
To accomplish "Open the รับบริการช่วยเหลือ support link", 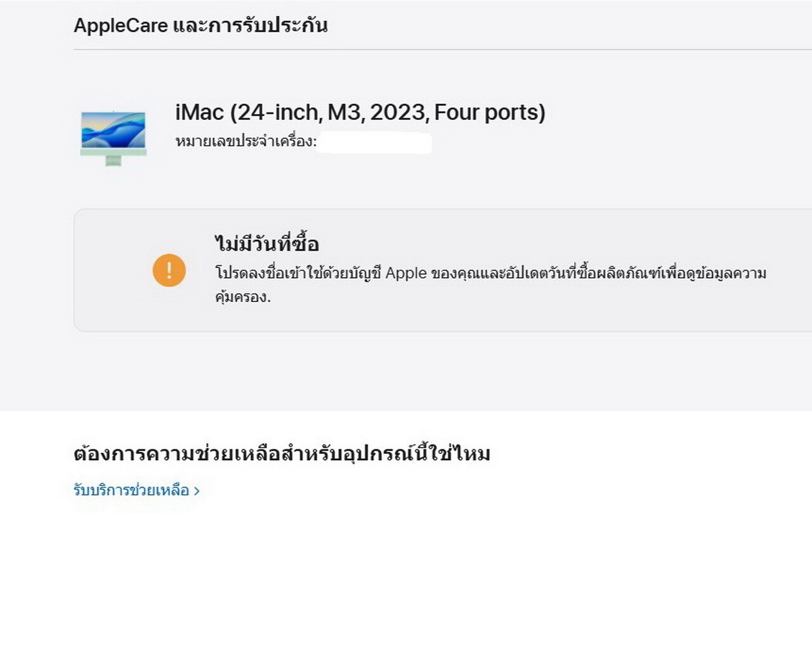I will pyautogui.click(x=131, y=490).
